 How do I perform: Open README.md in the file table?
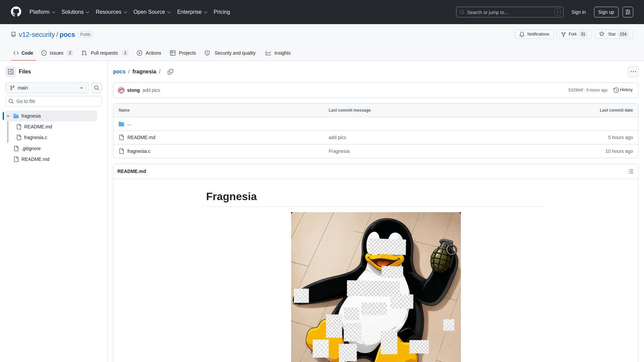[x=141, y=137]
